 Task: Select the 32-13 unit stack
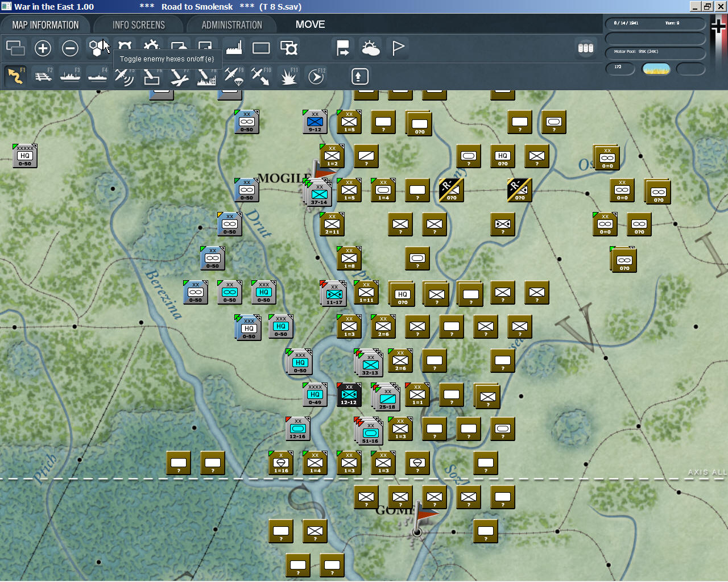click(x=370, y=364)
